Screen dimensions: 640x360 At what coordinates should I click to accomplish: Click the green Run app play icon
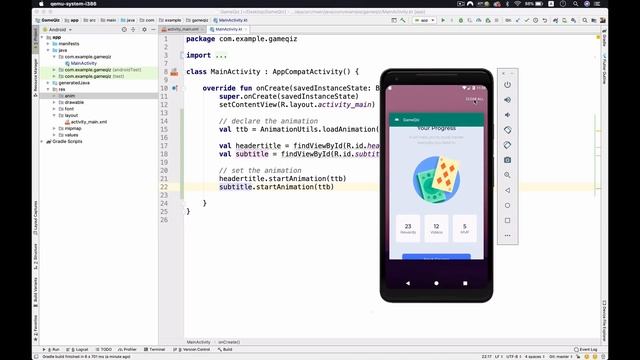[443, 20]
